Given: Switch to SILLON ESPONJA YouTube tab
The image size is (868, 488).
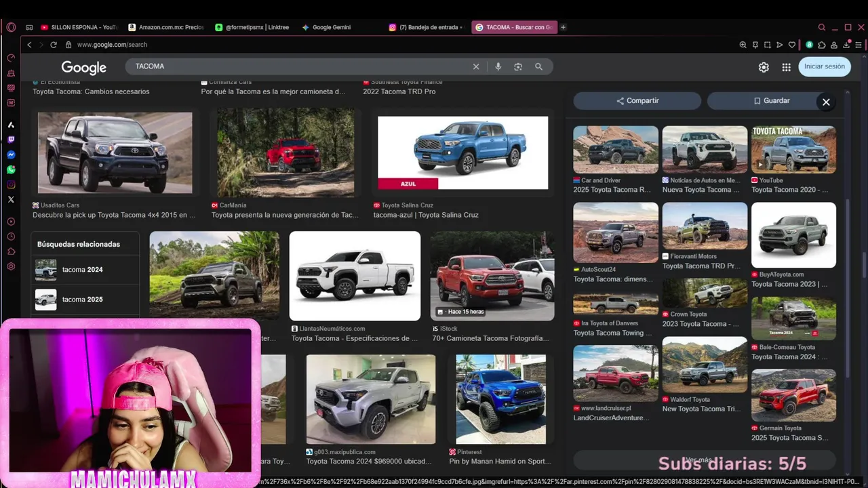Looking at the screenshot, I should click(79, 27).
